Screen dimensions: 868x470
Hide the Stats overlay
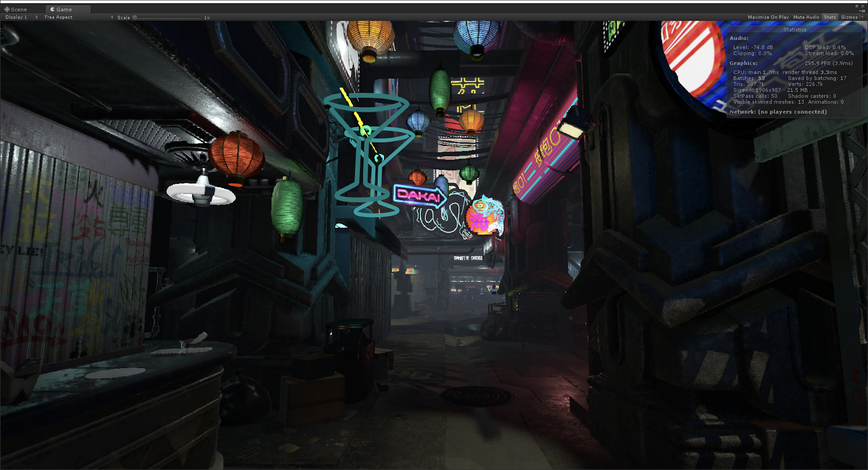click(x=829, y=17)
